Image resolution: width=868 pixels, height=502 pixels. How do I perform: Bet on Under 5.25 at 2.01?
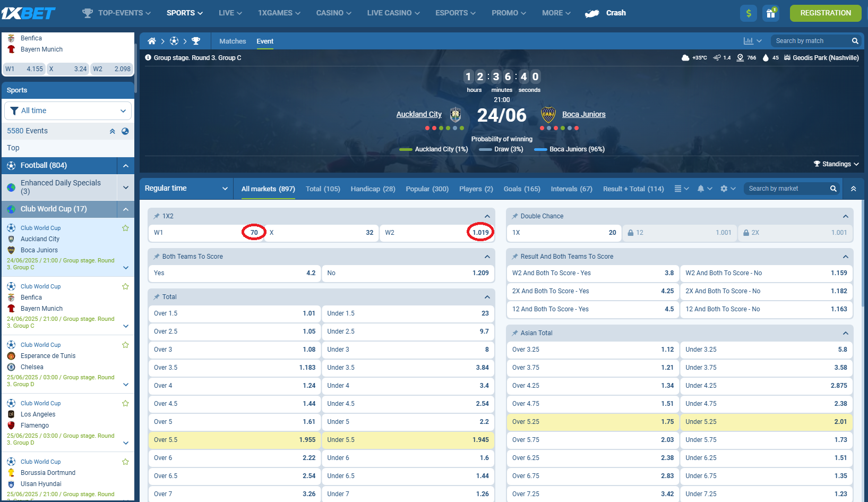pos(766,422)
